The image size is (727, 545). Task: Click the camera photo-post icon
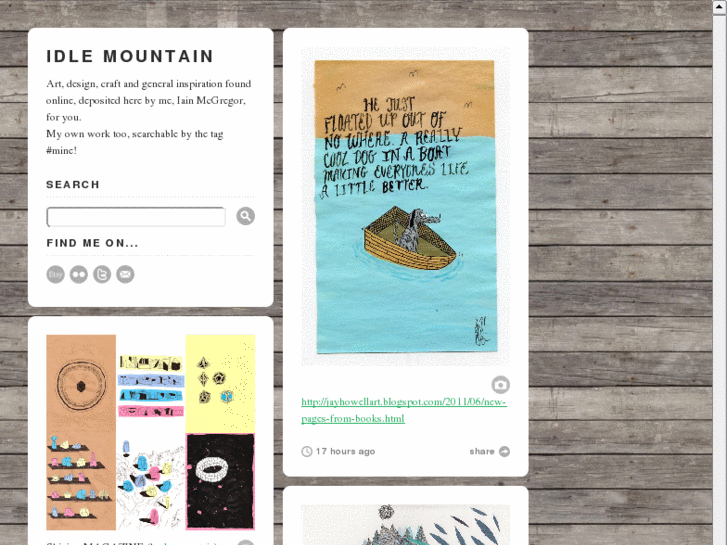[x=500, y=385]
